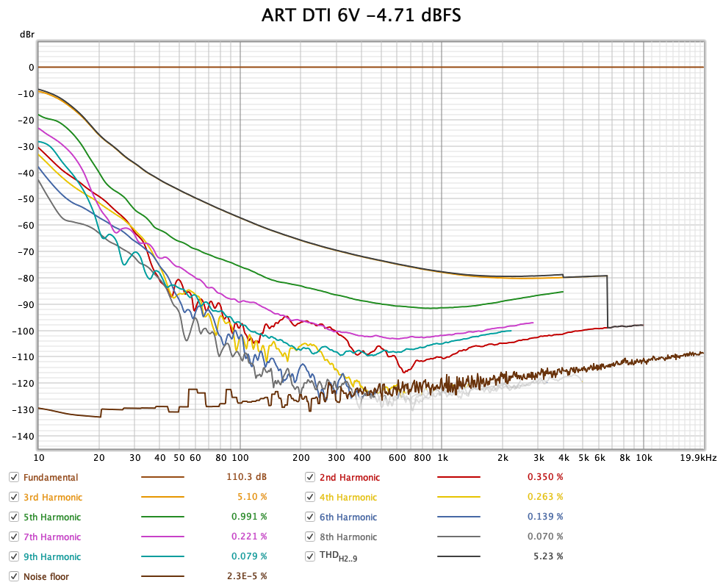The image size is (723, 588).
Task: Click the 110.3 dB fundamental value
Action: [246, 477]
